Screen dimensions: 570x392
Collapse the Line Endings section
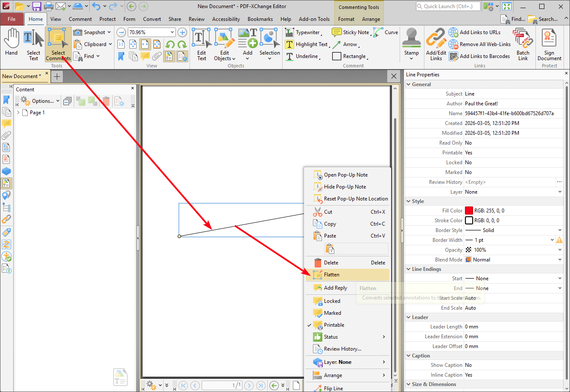[x=408, y=269]
